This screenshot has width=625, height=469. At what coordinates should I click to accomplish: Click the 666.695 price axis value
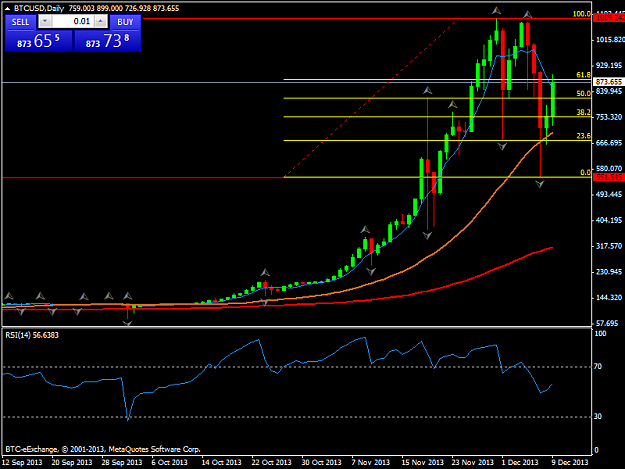click(x=610, y=143)
